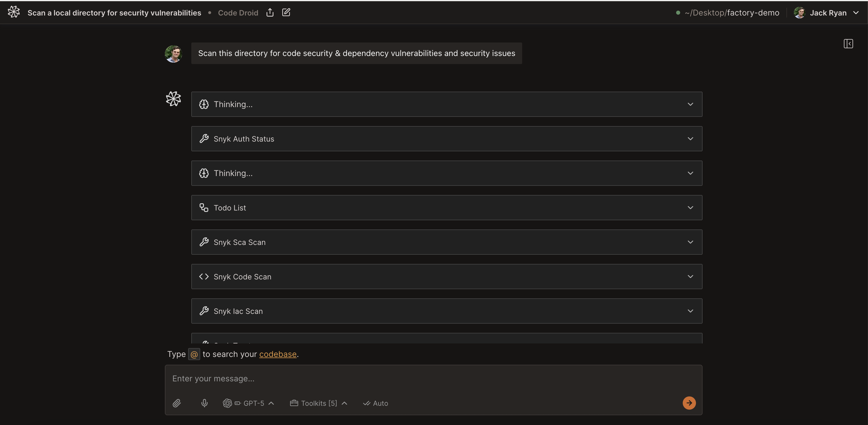Screen dimensions: 868x425
Task: Click the attach file paperclip icon
Action: [177, 403]
